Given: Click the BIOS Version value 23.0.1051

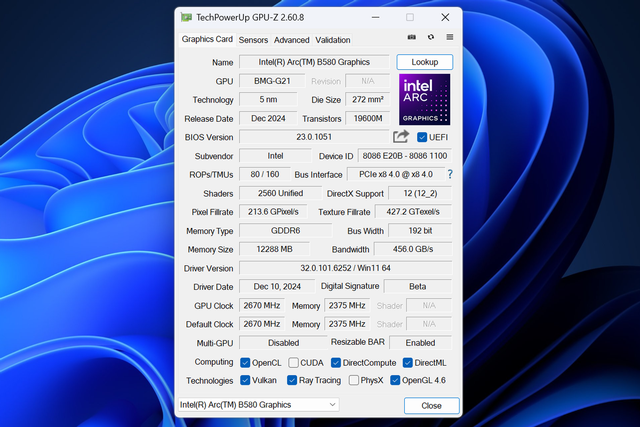Looking at the screenshot, I should [314, 137].
